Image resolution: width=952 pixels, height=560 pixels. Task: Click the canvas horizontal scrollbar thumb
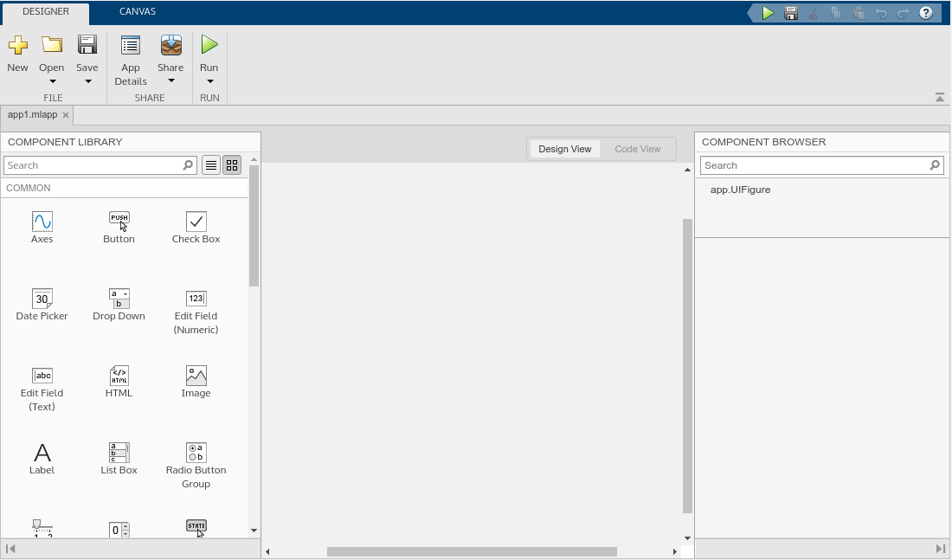pos(472,551)
